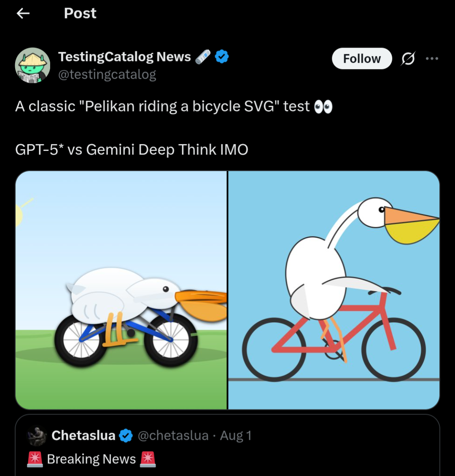This screenshot has width=455, height=476.
Task: Click the TestingCatalog News display name
Action: [x=125, y=56]
